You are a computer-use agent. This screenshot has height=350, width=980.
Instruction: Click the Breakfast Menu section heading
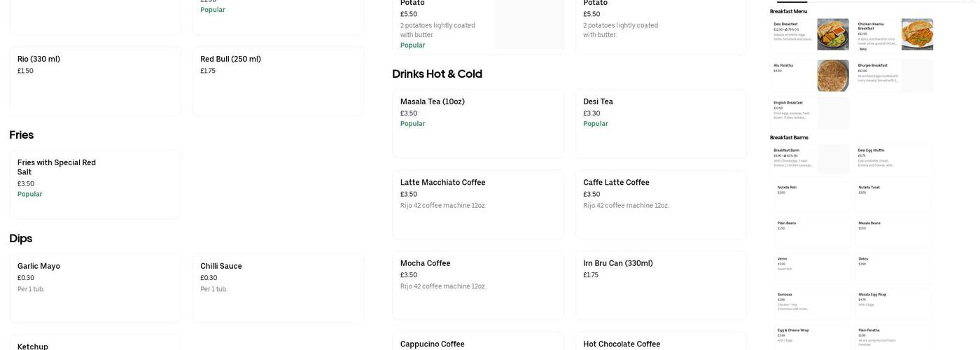click(788, 11)
